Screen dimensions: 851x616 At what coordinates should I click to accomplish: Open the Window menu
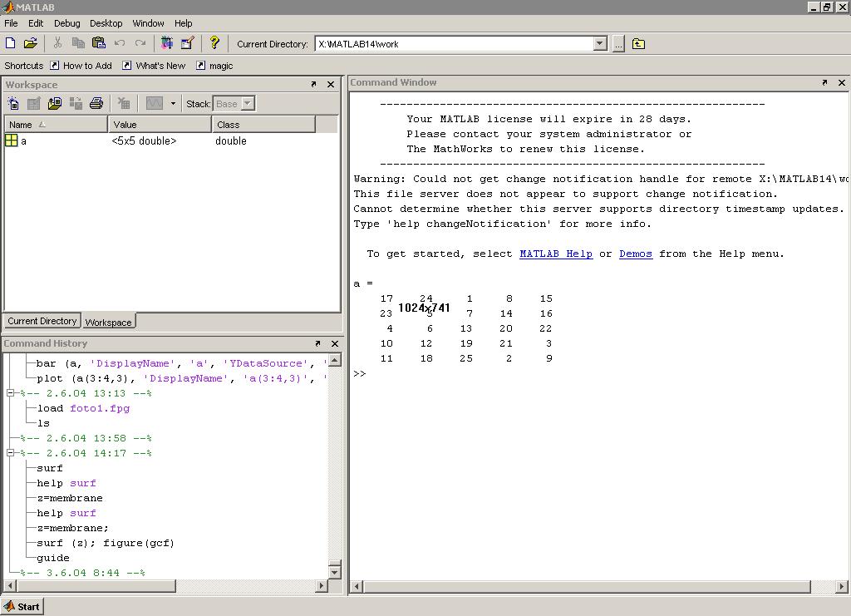pos(148,23)
